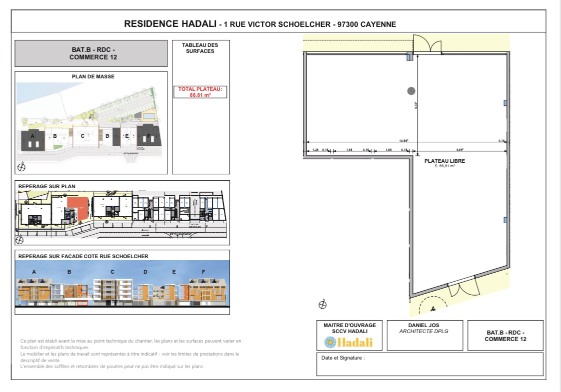Click the 4.96 dimension value
The image size is (561, 392).
pyautogui.click(x=460, y=149)
